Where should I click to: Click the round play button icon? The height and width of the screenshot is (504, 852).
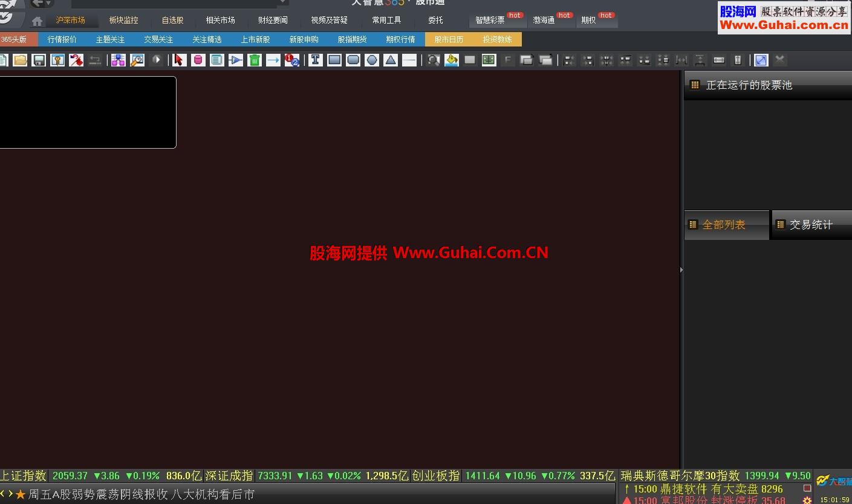pos(157,60)
